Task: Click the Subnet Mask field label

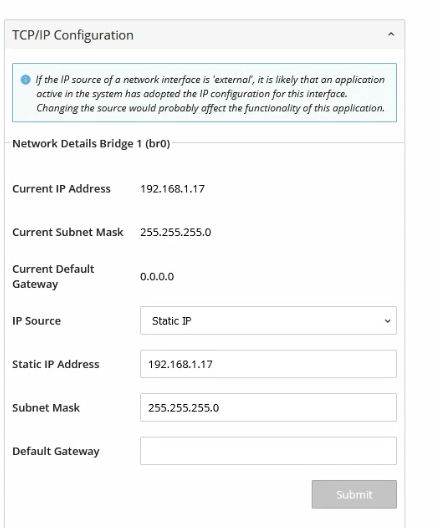Action: 46,408
